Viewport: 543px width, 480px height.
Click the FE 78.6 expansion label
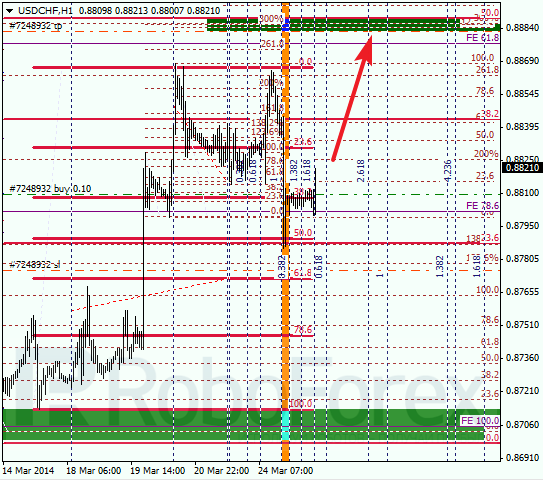[x=482, y=206]
